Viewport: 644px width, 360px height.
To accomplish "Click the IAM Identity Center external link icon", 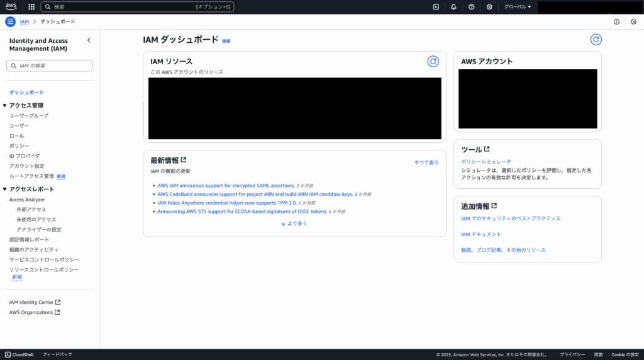I will [x=58, y=302].
